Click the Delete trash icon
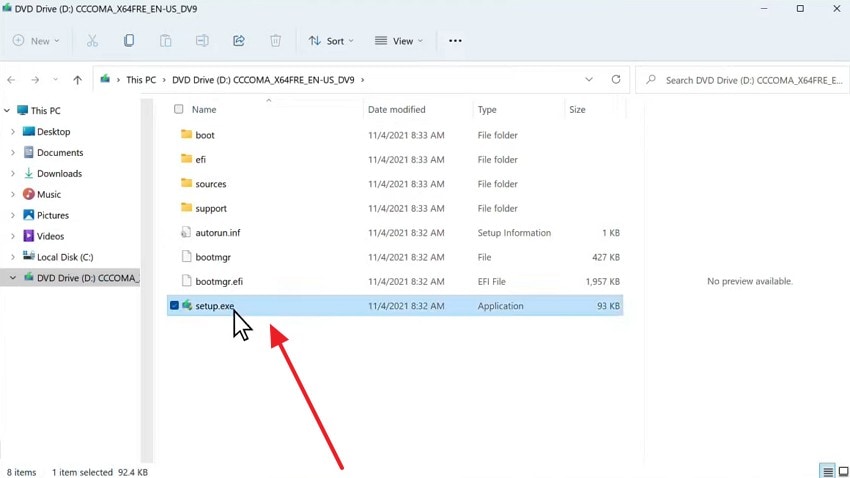850x478 pixels. pos(275,41)
